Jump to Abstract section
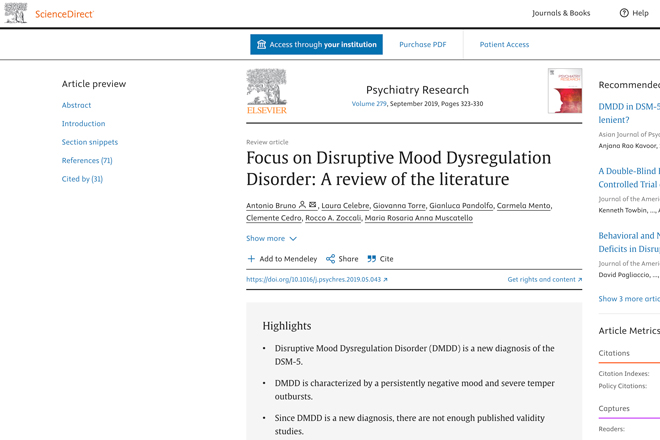 pyautogui.click(x=76, y=105)
